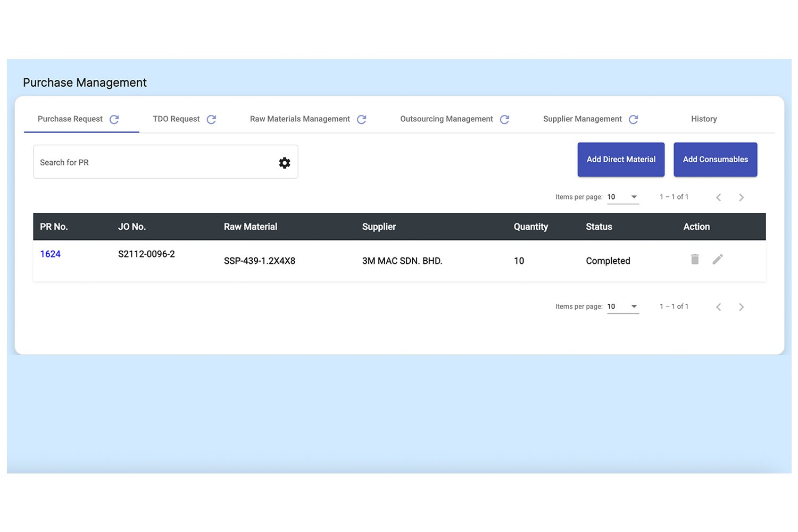Go to previous page in top paginator
The image size is (798, 532).
pyautogui.click(x=719, y=197)
